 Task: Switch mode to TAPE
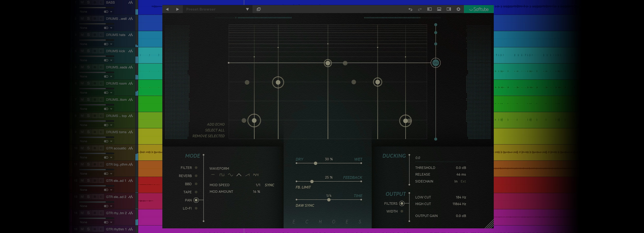tap(196, 192)
